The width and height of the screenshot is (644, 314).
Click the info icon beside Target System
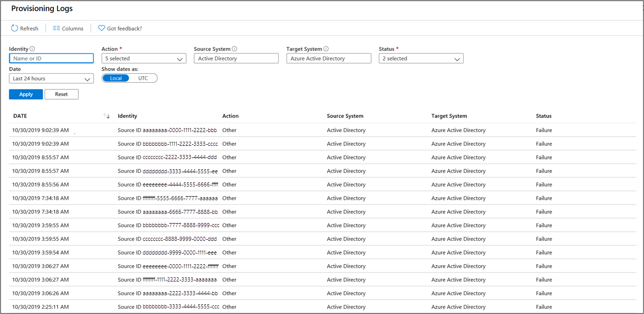tap(327, 49)
